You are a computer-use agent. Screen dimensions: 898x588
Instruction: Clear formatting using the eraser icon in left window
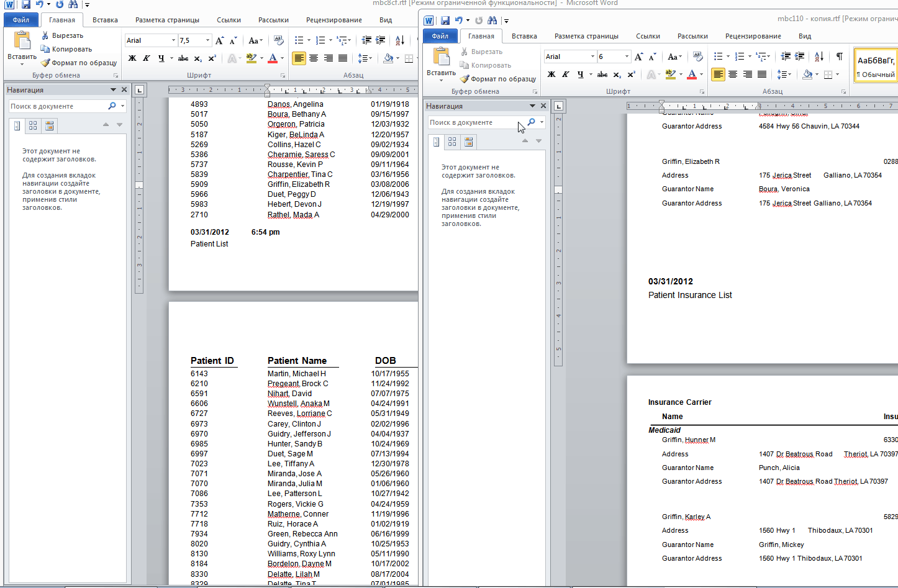click(x=278, y=40)
